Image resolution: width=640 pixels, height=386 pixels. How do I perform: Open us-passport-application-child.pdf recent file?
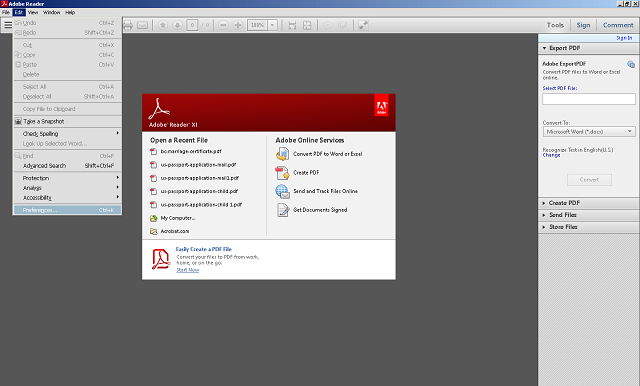pos(199,191)
